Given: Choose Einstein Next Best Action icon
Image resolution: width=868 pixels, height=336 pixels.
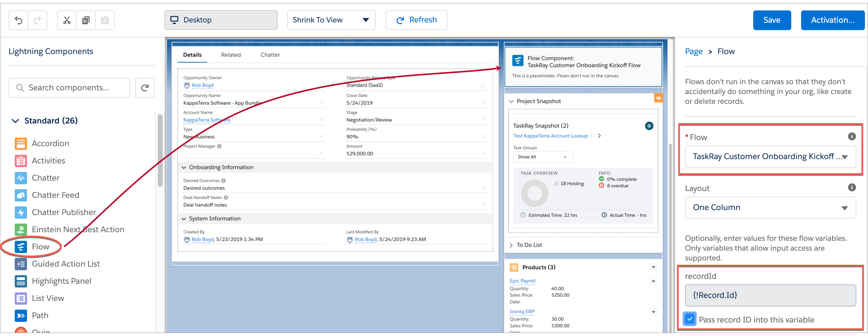Looking at the screenshot, I should [x=21, y=229].
